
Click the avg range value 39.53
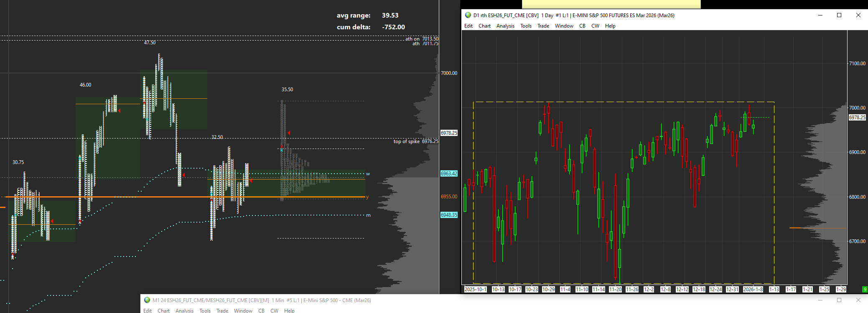(390, 15)
